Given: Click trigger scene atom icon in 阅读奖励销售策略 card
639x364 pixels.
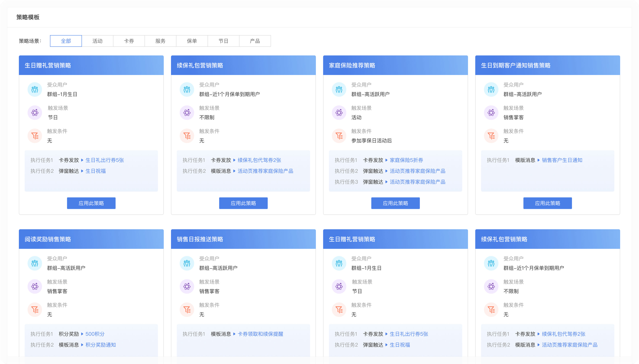Looking at the screenshot, I should (x=35, y=286).
